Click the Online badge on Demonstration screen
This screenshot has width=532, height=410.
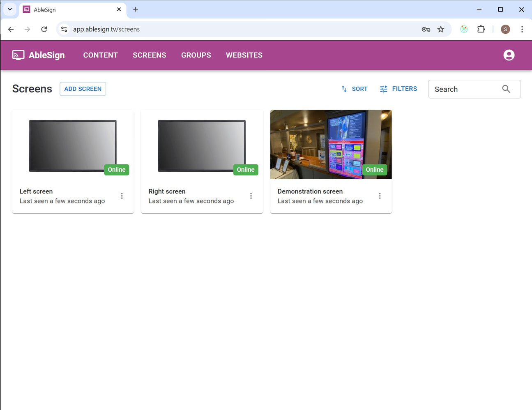coord(374,170)
